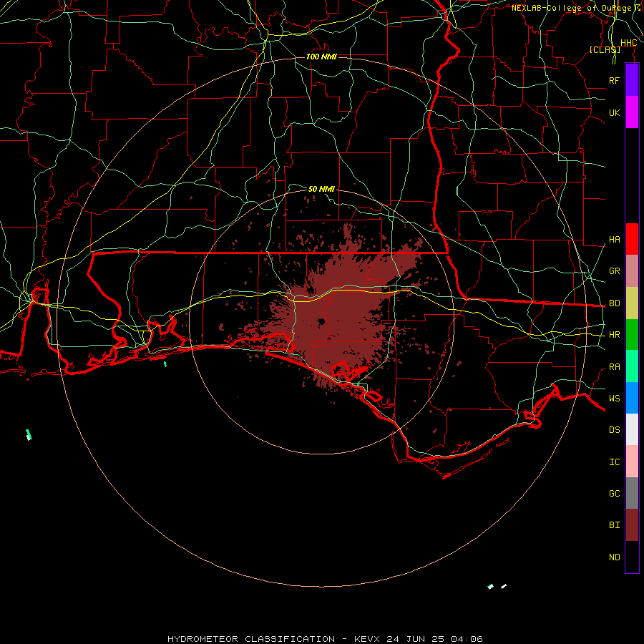Click the 'HYDROMETEOR CLASSIFICATION' title text
Image resolution: width=644 pixels, height=644 pixels.
pyautogui.click(x=251, y=639)
